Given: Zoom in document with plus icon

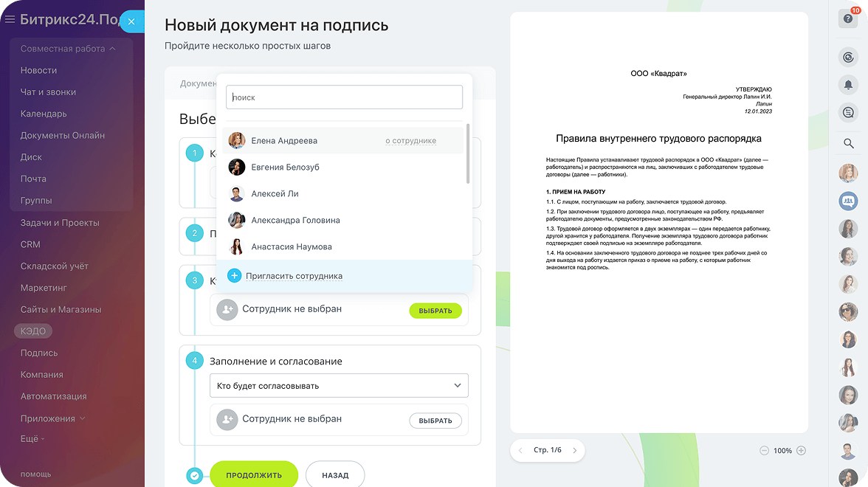Looking at the screenshot, I should coord(801,451).
